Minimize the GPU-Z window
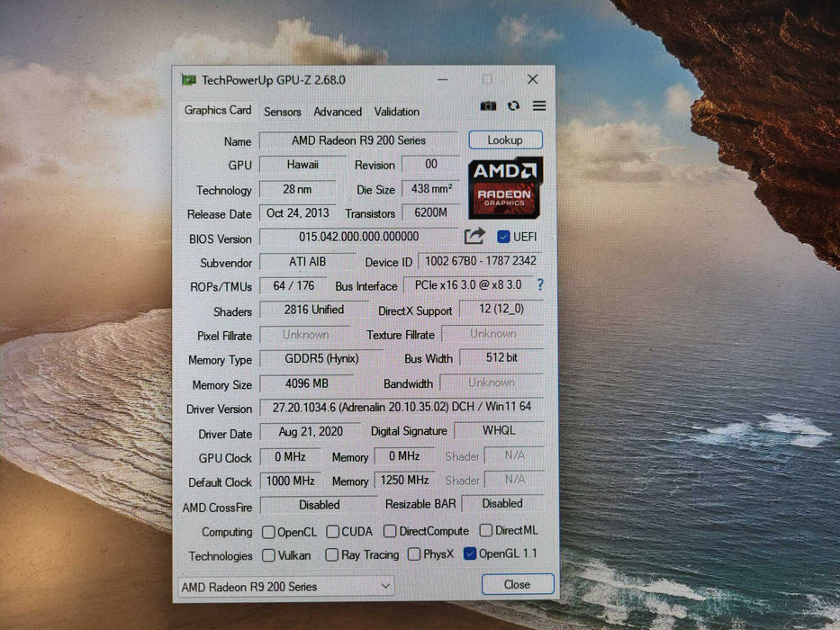 pos(442,79)
